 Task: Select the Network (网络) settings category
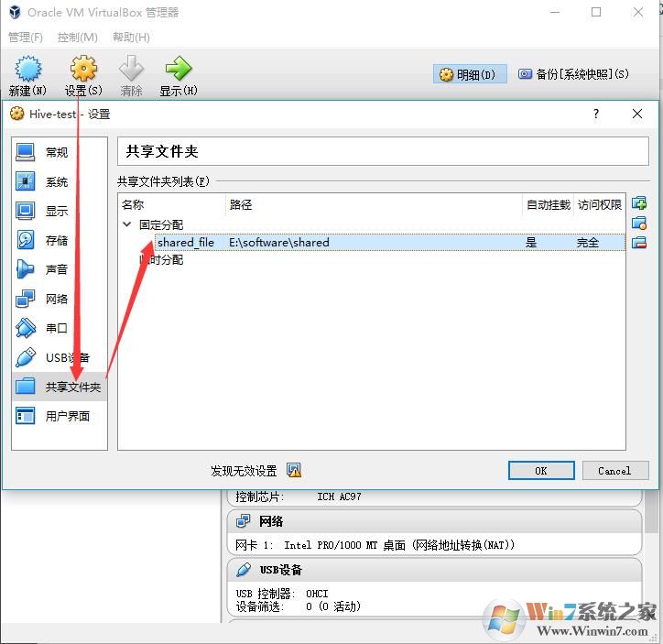click(x=60, y=299)
